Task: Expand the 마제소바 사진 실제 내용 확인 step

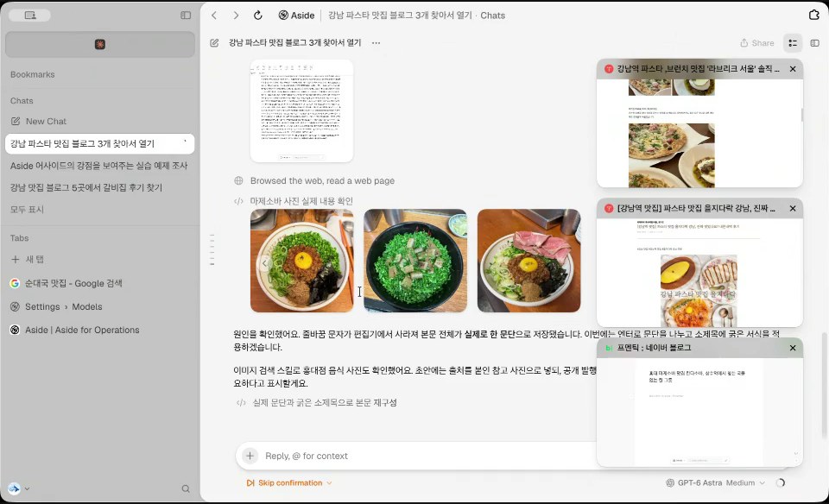Action: click(301, 201)
